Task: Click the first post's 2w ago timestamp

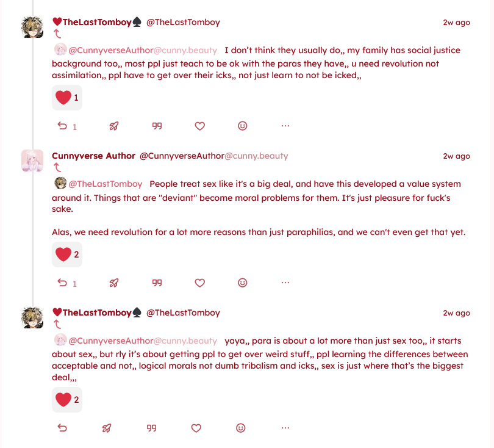Action: [456, 23]
